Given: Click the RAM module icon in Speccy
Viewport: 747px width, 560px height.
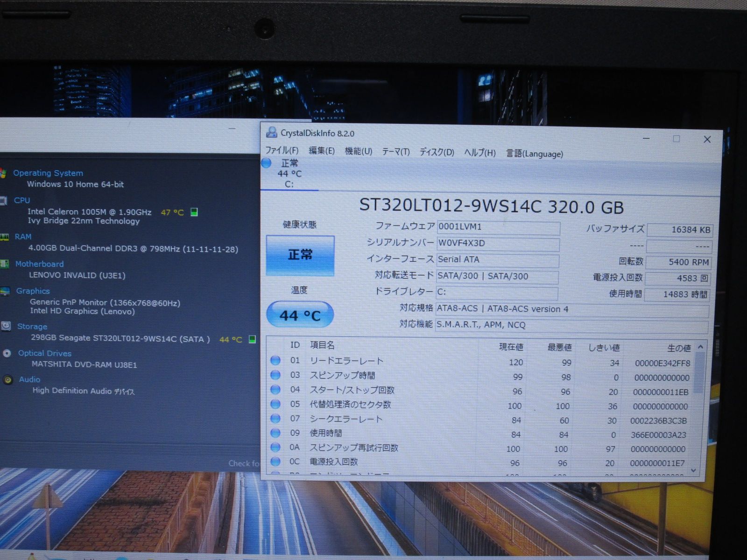Looking at the screenshot, I should [4, 237].
